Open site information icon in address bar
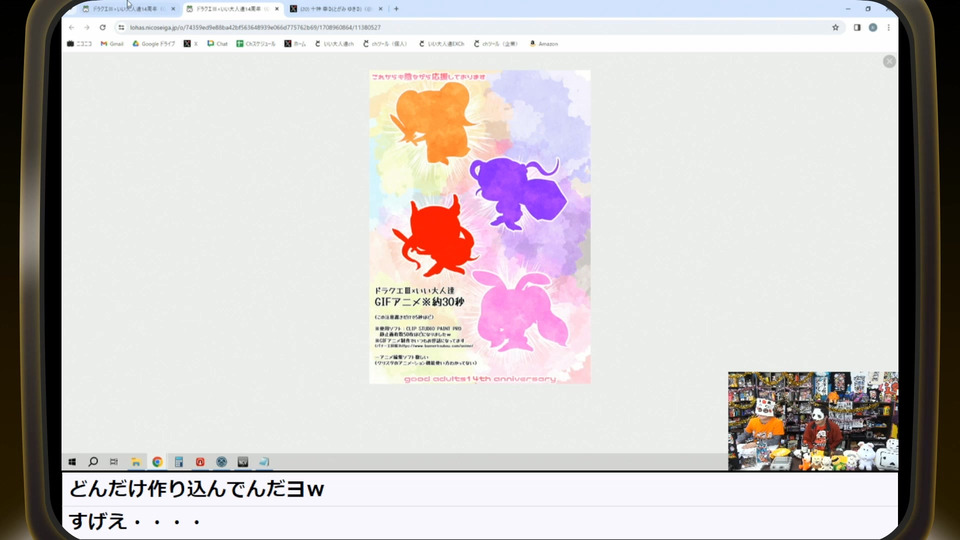 point(121,28)
